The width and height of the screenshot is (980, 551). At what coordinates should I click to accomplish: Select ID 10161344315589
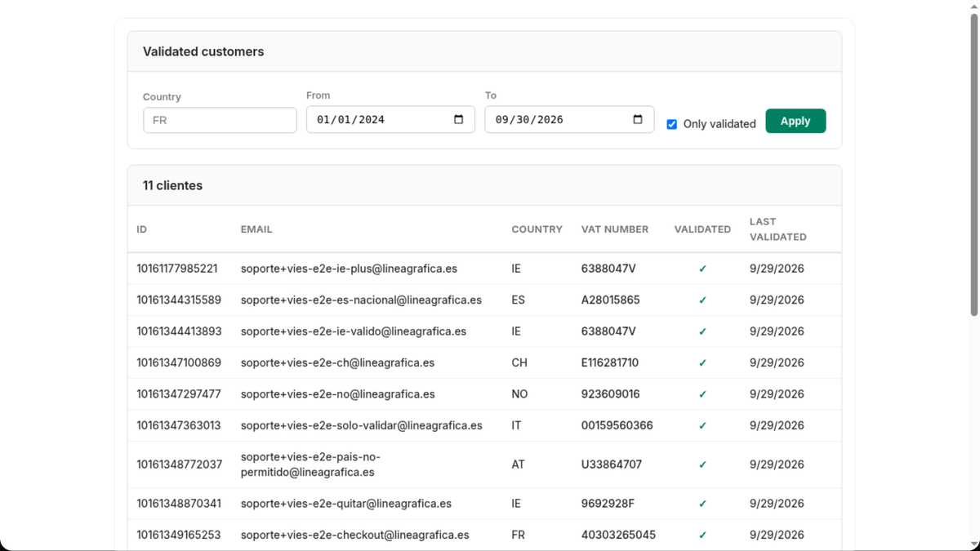point(179,300)
